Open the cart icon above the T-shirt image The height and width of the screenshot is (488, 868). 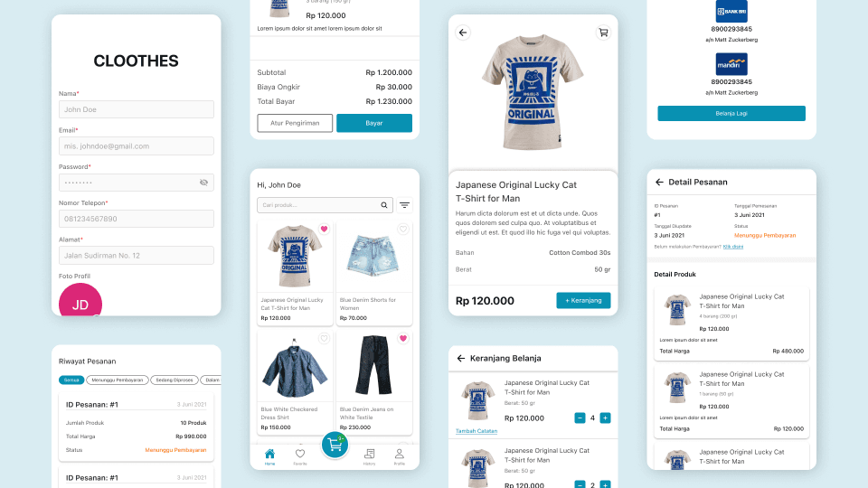click(603, 33)
